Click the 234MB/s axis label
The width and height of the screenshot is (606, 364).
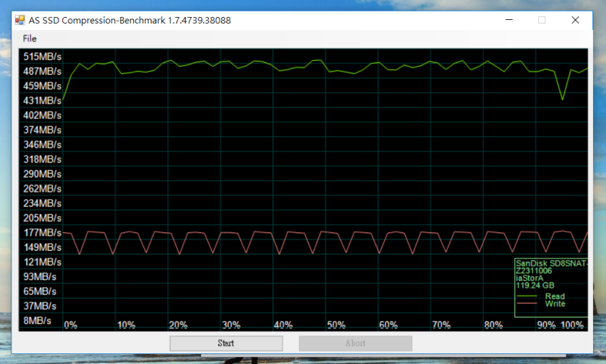42,204
